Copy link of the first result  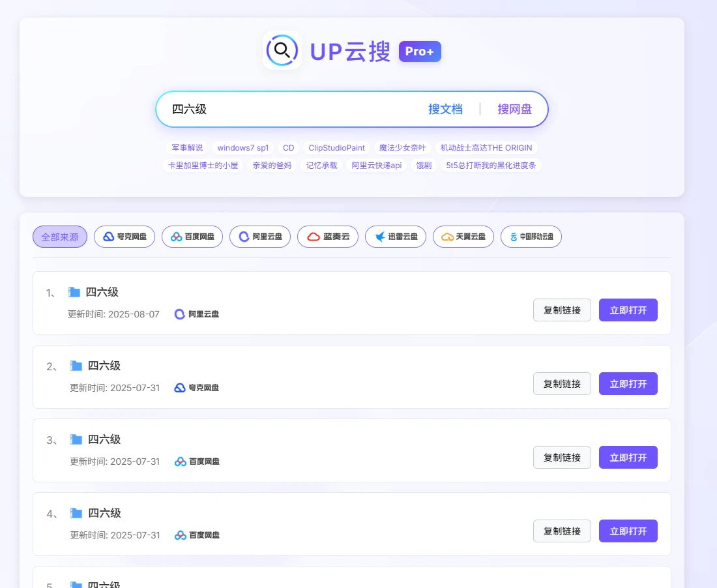(562, 310)
